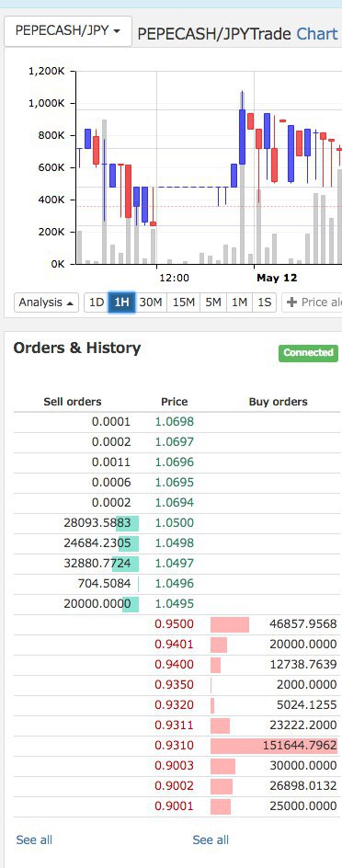This screenshot has height=868, width=342.
Task: Expand the Analysis dropdown menu
Action: (47, 303)
